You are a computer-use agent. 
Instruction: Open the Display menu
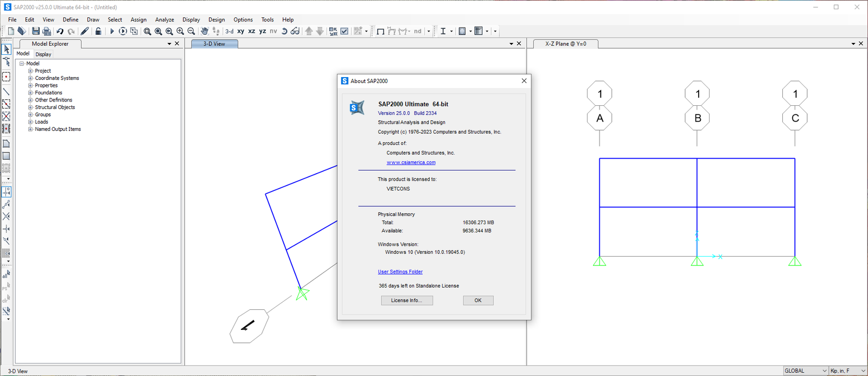click(191, 20)
